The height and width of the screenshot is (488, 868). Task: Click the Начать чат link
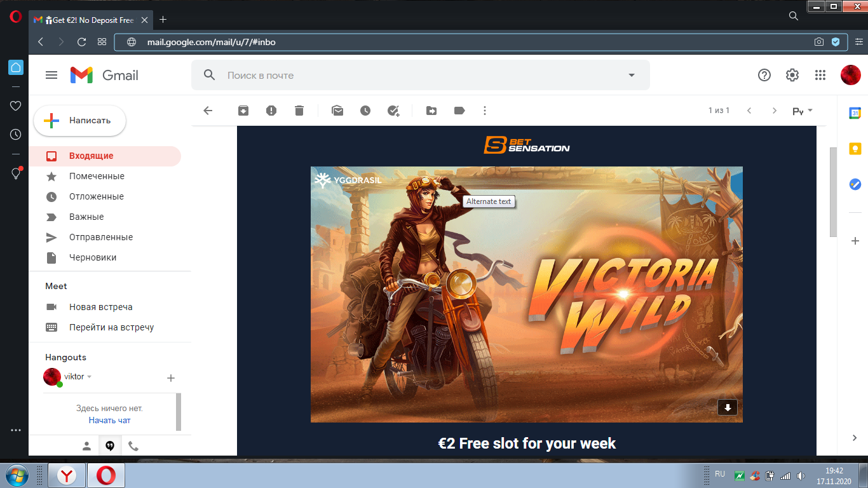tap(109, 420)
